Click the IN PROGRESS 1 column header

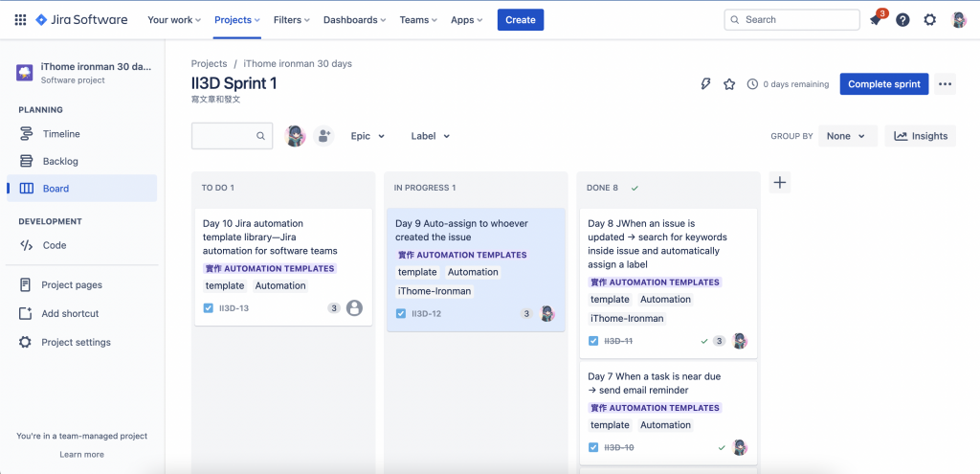(x=425, y=188)
